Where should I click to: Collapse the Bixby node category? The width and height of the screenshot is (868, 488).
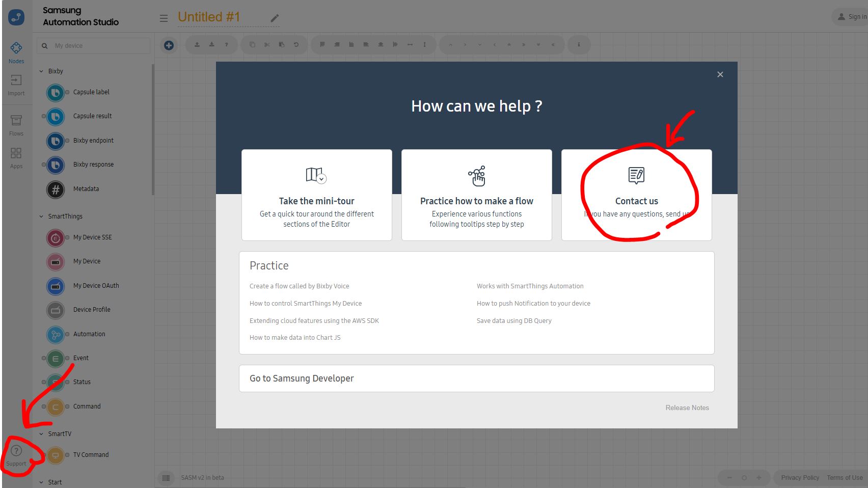41,71
